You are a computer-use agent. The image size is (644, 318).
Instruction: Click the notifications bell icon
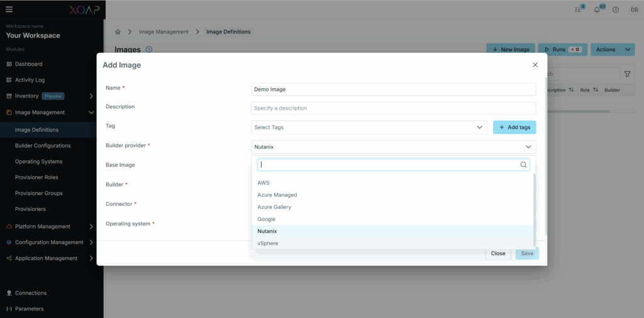[597, 9]
